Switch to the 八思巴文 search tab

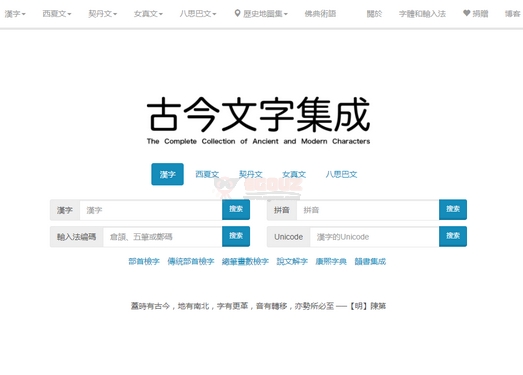point(341,174)
